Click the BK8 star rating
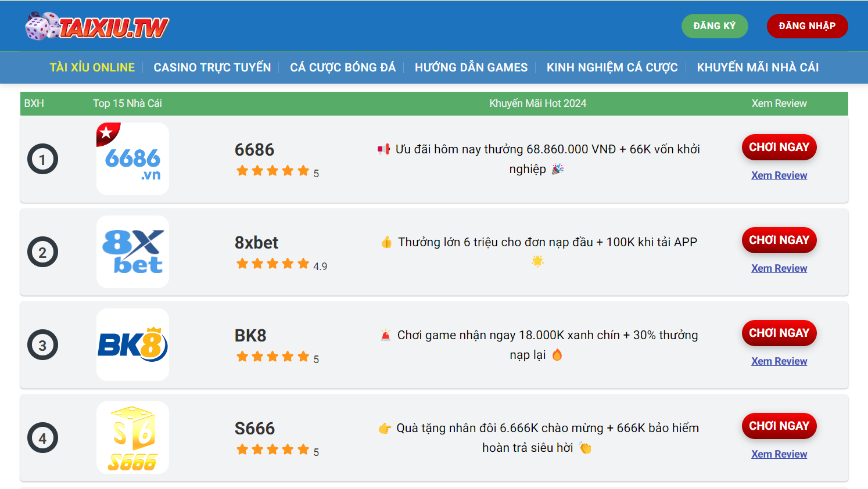The width and height of the screenshot is (868, 489). pos(273,357)
